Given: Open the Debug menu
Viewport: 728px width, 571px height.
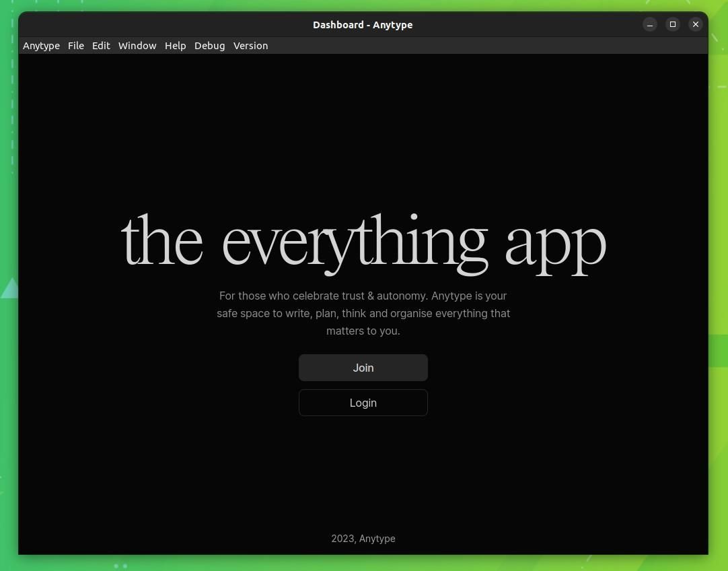Looking at the screenshot, I should tap(209, 46).
